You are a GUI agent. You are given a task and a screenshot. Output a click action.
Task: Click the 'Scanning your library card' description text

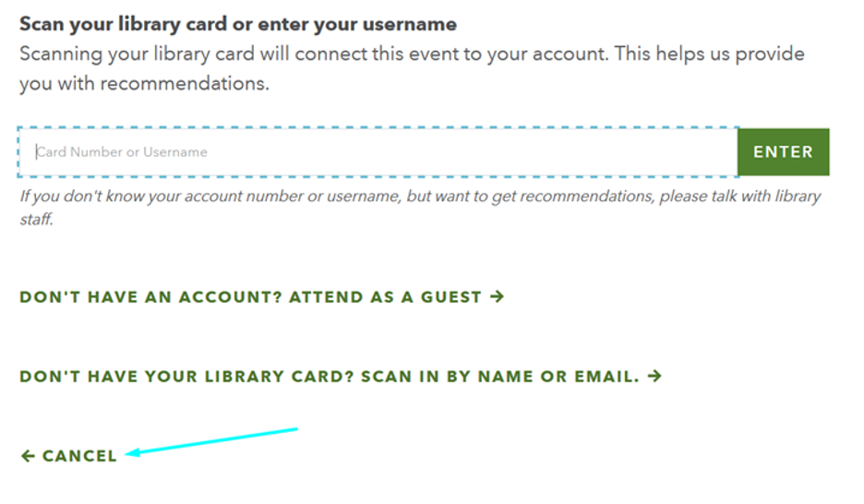[412, 54]
